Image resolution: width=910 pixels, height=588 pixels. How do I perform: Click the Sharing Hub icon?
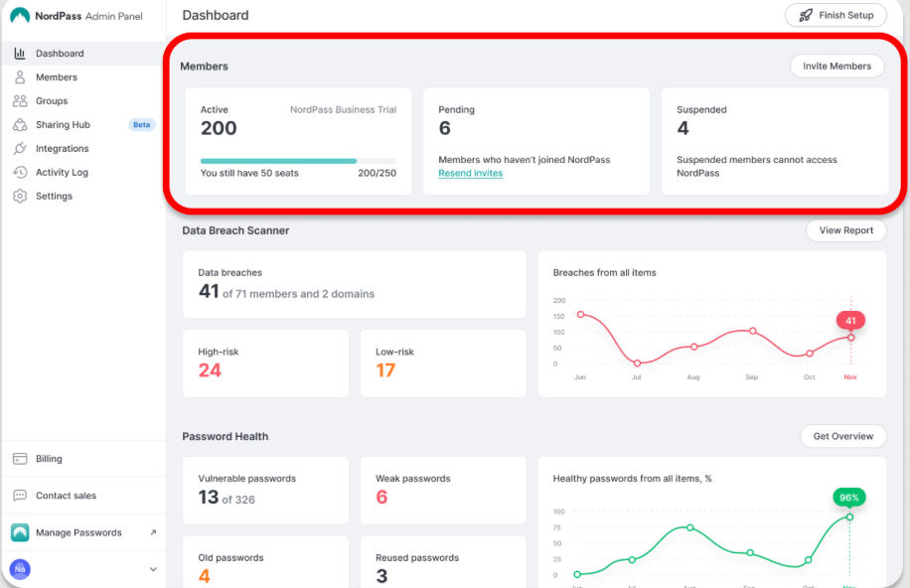coord(20,125)
